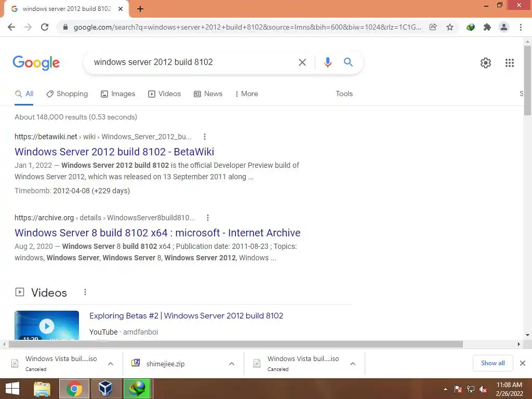Submit search with magnifier icon
Viewport: 532px width, 399px height.
pos(348,62)
